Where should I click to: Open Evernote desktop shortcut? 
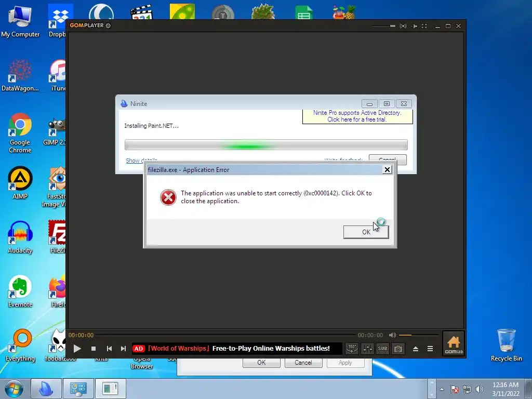pyautogui.click(x=20, y=291)
